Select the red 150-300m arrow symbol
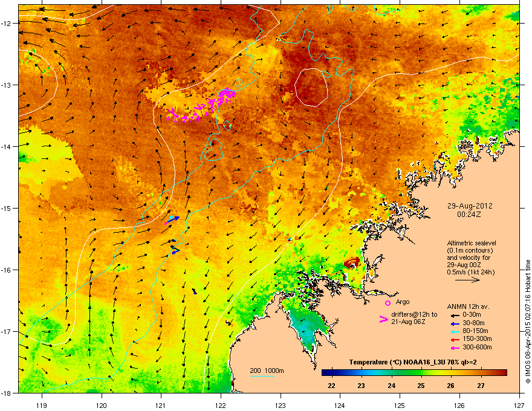532x411 pixels. click(455, 340)
